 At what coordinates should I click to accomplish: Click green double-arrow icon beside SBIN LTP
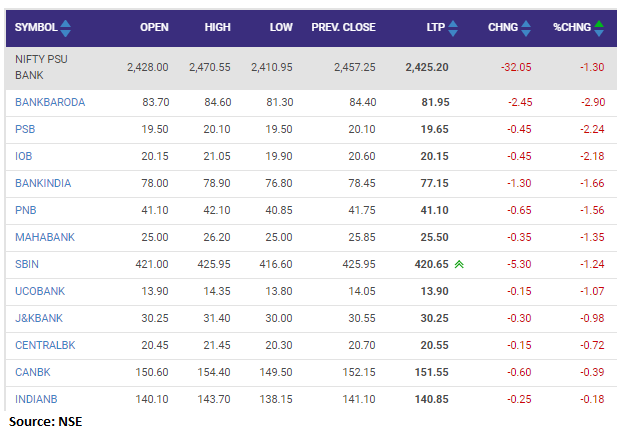coord(459,264)
